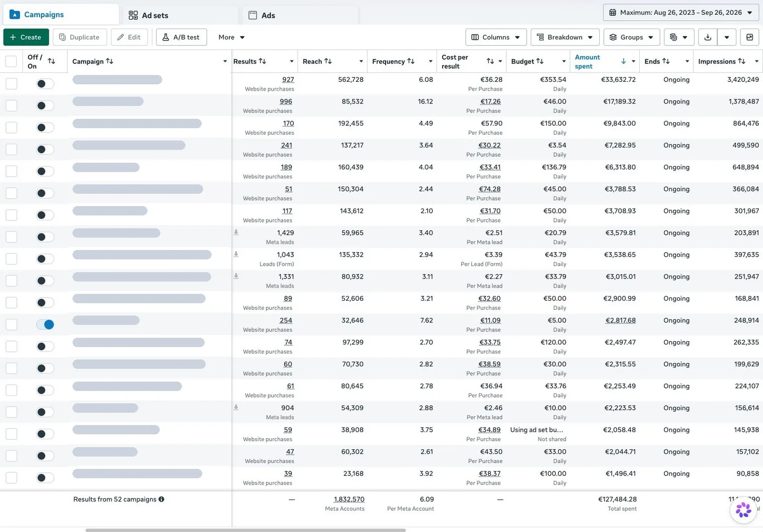Image resolution: width=763 pixels, height=532 pixels.
Task: Click the download icon beside 1,331 Meta leads
Action: [236, 276]
